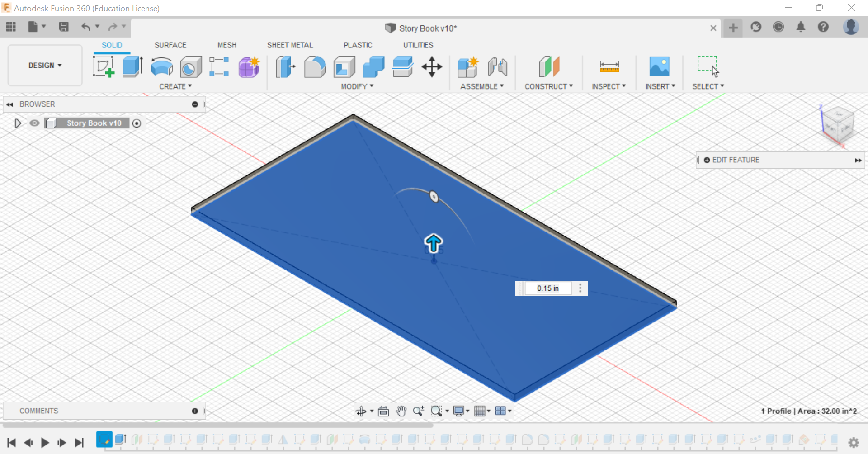Open the Rectangular Pattern tool

[219, 66]
